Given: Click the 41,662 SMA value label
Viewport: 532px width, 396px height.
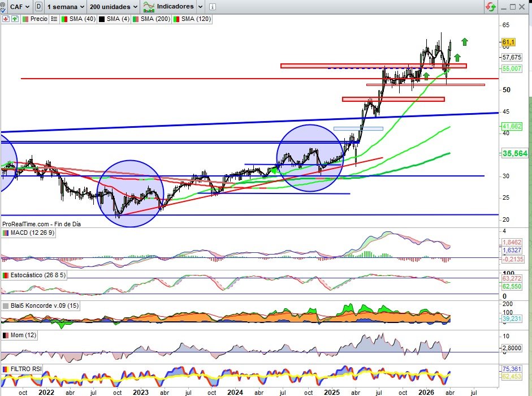Looking at the screenshot, I should (x=512, y=126).
